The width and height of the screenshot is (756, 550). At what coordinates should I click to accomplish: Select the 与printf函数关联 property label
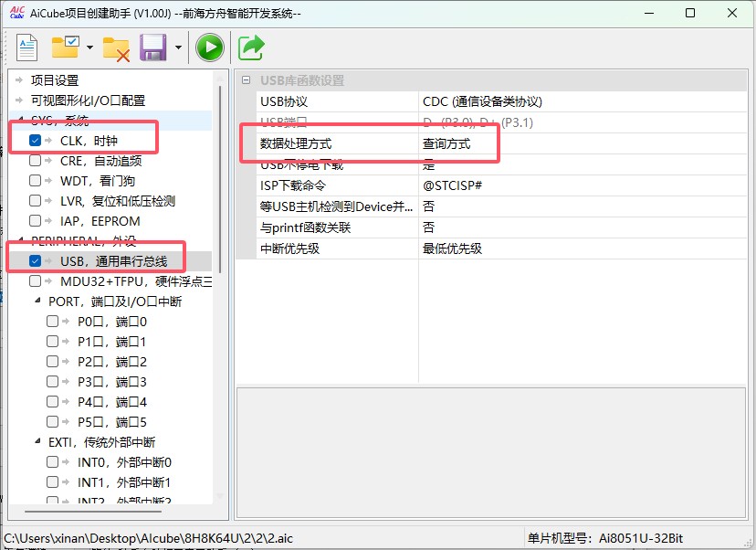tap(305, 227)
